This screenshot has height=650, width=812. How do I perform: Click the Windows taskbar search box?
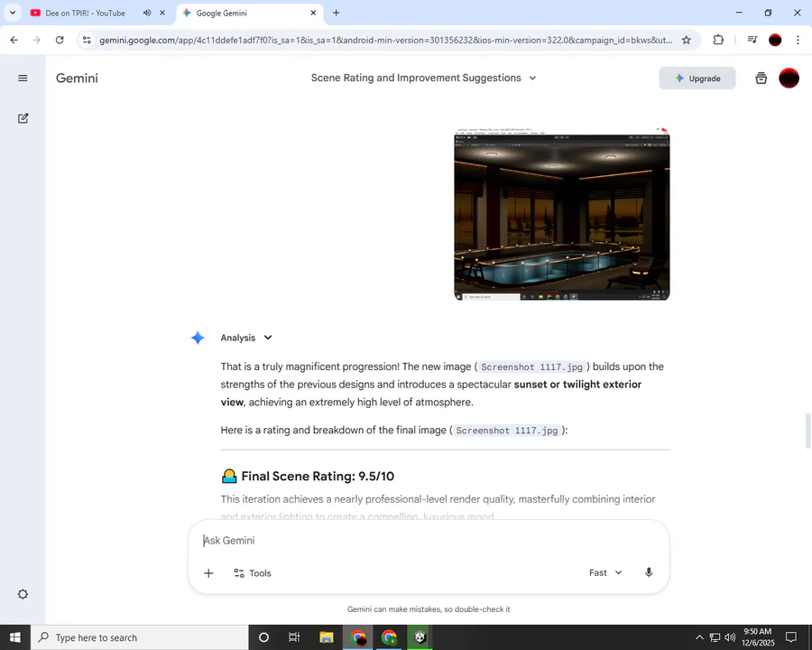[140, 637]
